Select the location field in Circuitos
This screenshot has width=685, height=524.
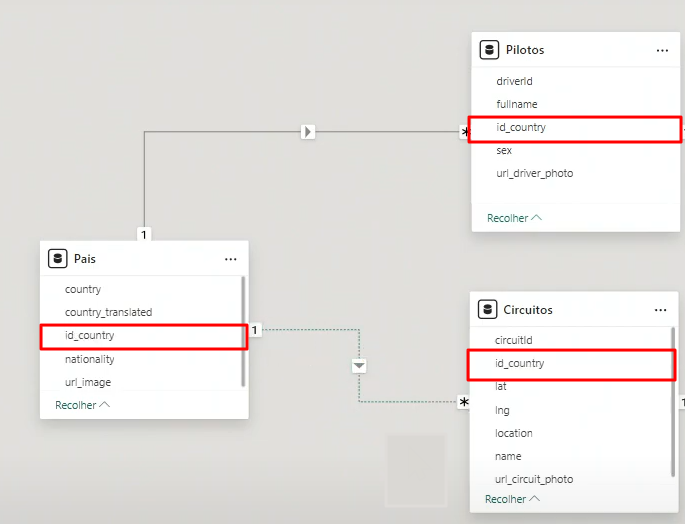(x=514, y=433)
